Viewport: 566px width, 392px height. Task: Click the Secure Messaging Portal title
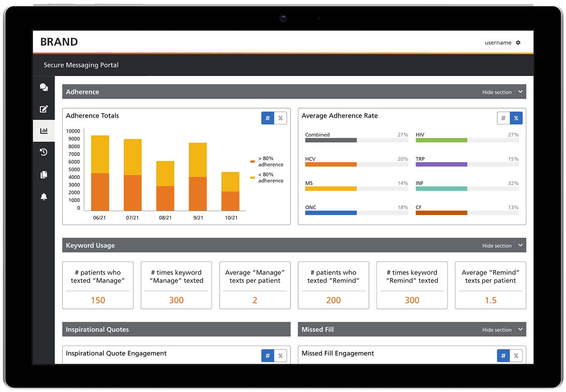(x=81, y=65)
